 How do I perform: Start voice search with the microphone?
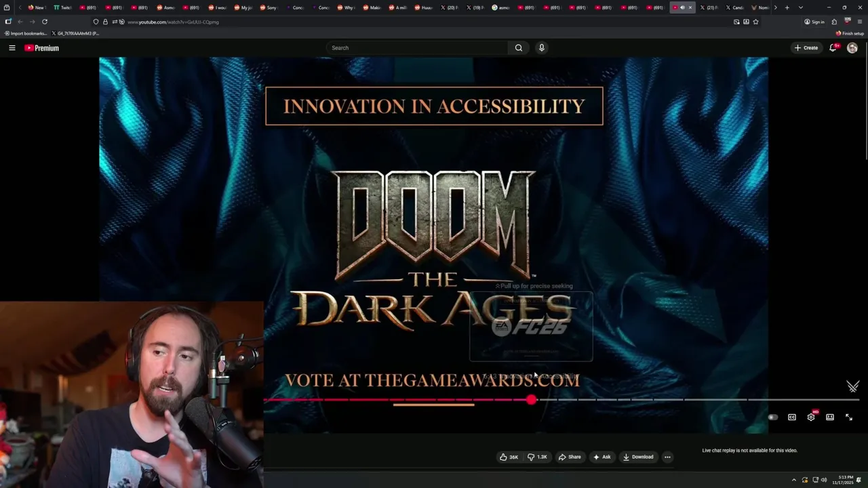coord(541,48)
